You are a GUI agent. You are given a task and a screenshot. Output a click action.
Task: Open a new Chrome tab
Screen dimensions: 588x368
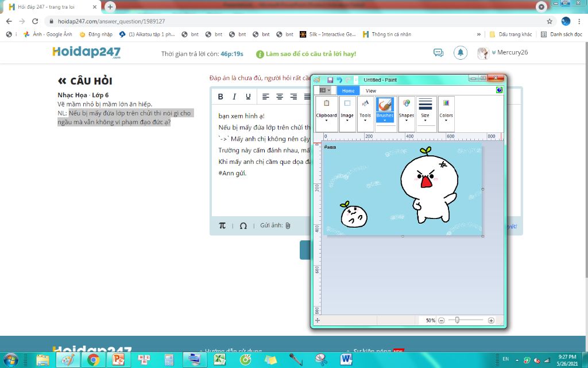(110, 7)
